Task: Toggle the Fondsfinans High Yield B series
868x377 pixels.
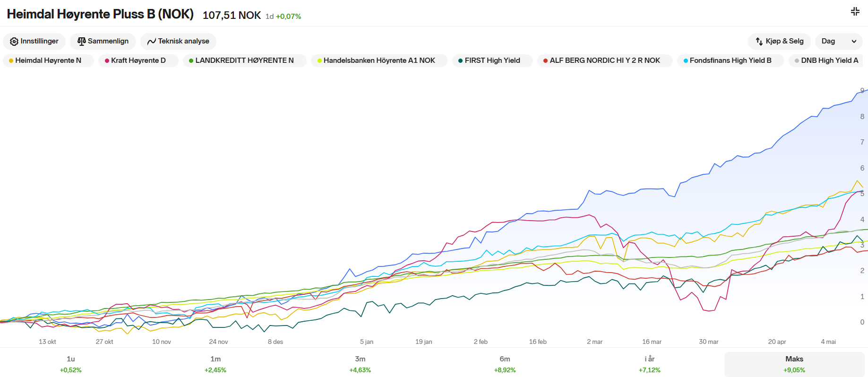Action: 730,60
